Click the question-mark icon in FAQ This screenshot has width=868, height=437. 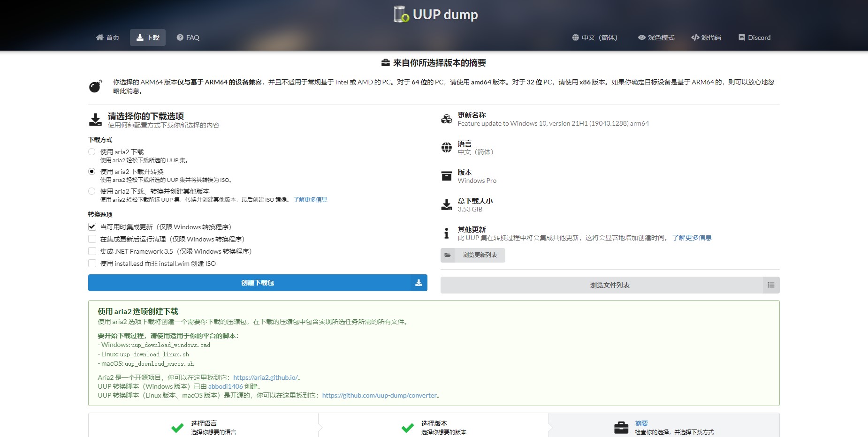180,38
